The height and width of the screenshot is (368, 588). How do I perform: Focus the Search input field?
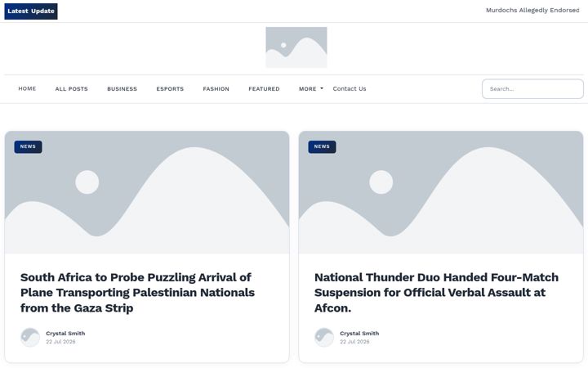point(532,89)
